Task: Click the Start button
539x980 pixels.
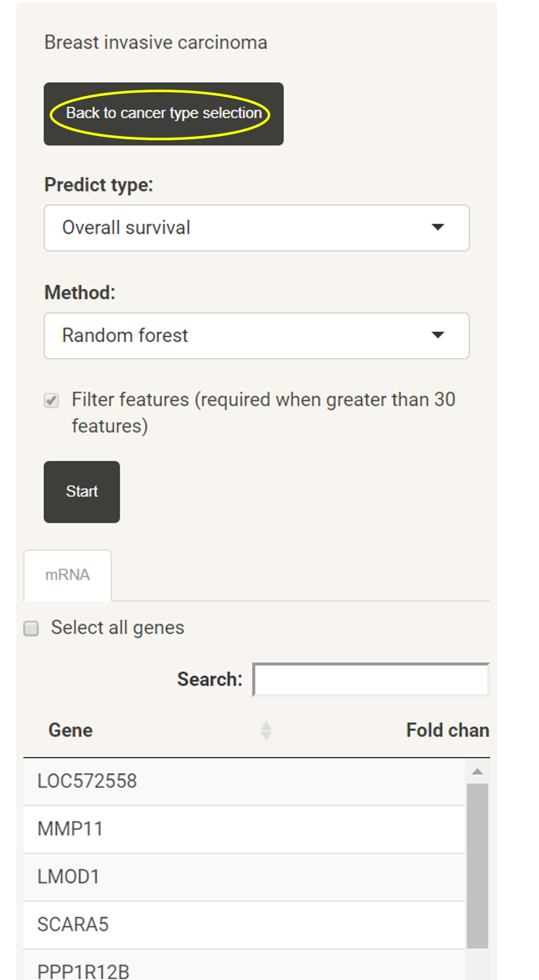Action: (x=82, y=492)
